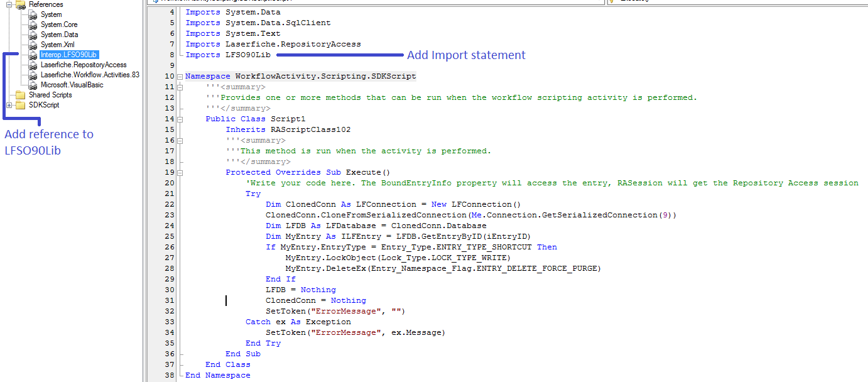This screenshot has height=382, width=868.
Task: Click the "Try" keyword on line 21
Action: (x=253, y=194)
